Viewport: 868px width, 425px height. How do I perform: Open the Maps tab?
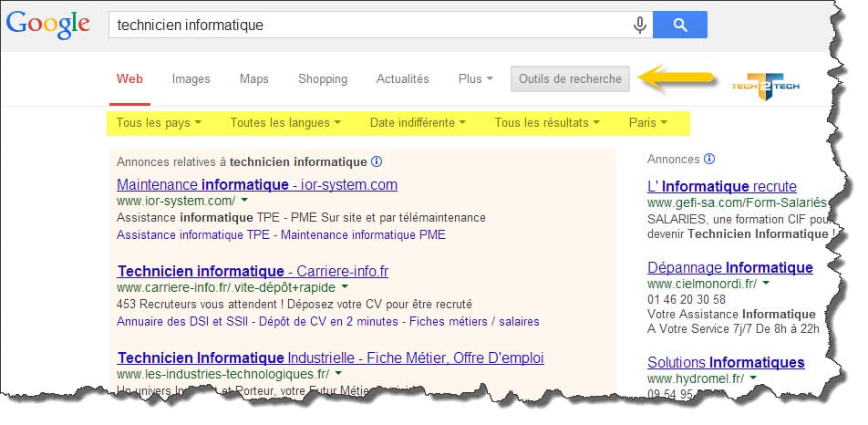click(x=254, y=79)
